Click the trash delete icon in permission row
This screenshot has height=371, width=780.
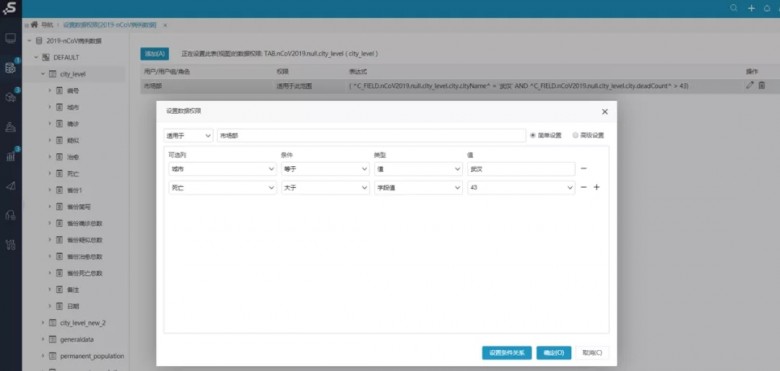point(762,86)
